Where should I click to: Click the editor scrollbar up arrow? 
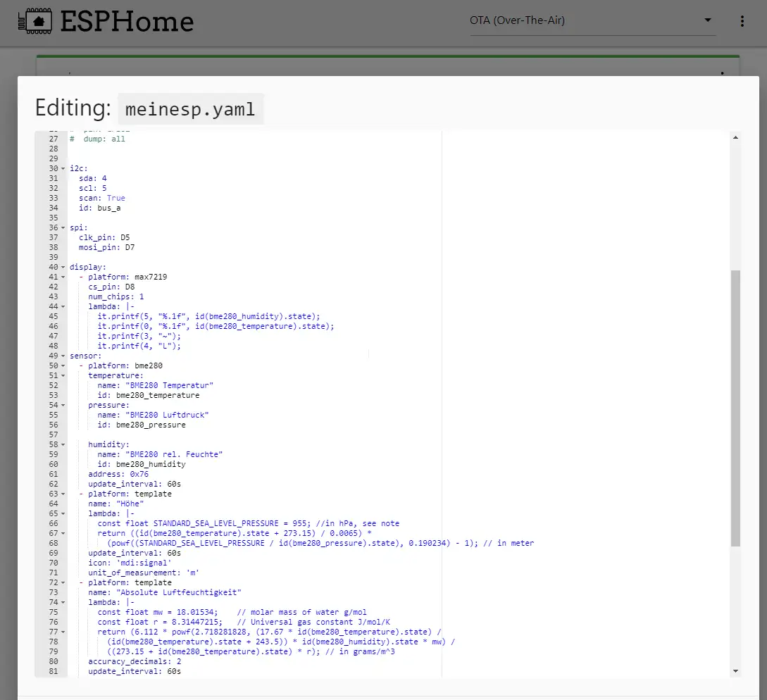click(736, 138)
